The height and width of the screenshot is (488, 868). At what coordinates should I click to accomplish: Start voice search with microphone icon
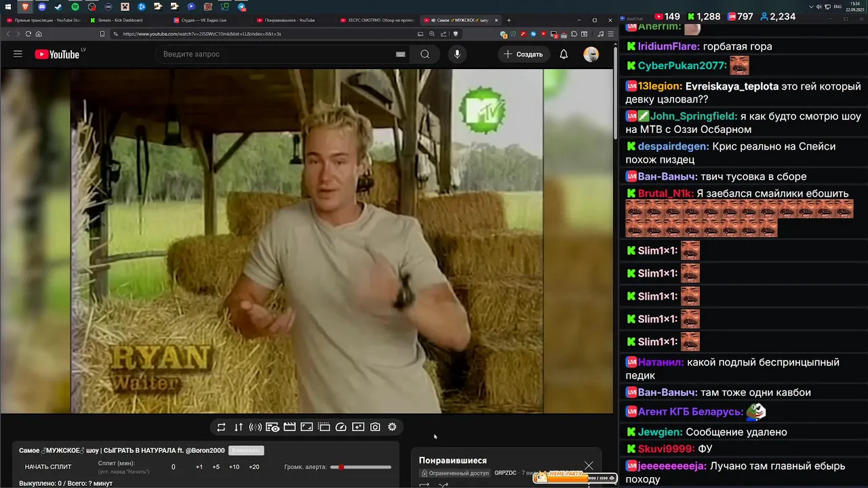[x=457, y=54]
